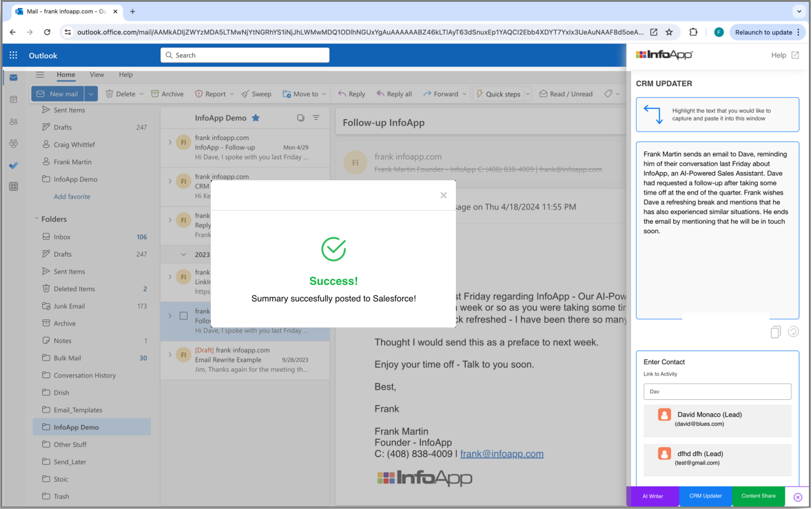Click the regenerate summary icon
Screen dimensions: 812x509
pyautogui.click(x=793, y=332)
